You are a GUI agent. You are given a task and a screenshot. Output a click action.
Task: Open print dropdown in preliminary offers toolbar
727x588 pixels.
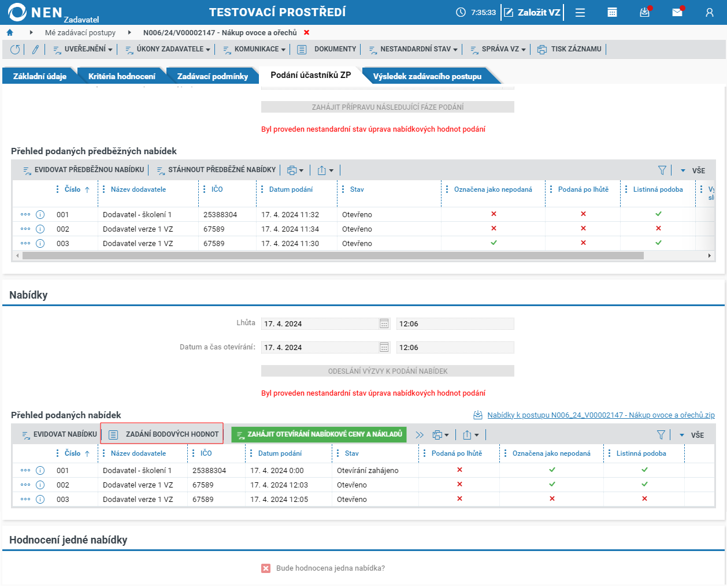(x=295, y=170)
